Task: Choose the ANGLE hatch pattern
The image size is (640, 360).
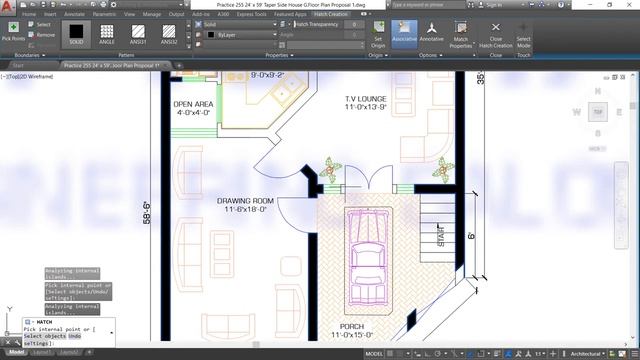Action: (x=107, y=33)
